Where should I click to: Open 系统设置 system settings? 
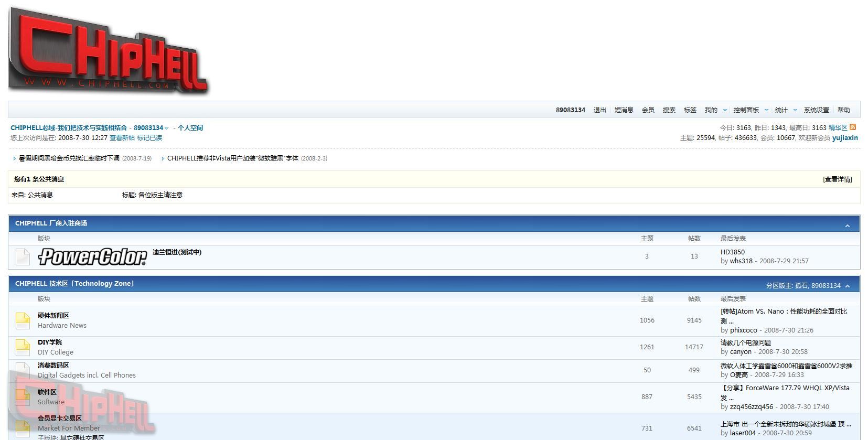point(816,110)
